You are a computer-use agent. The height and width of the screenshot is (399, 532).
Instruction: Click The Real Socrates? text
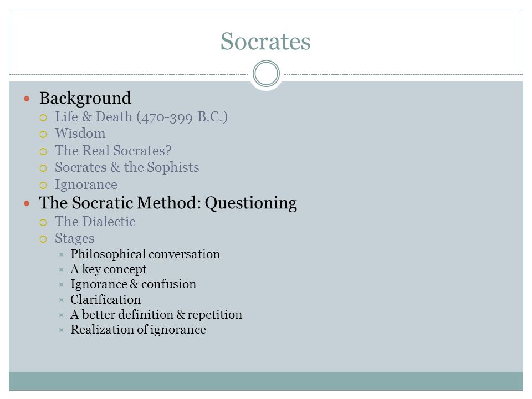(x=113, y=150)
